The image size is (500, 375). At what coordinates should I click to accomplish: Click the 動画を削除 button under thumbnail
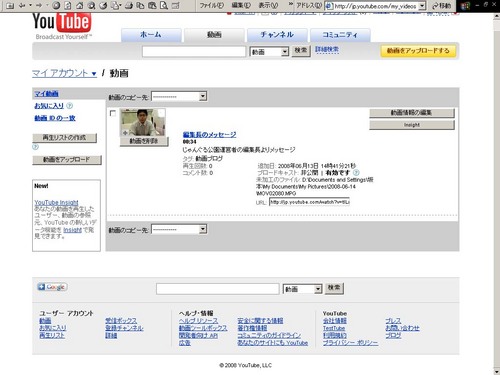point(144,141)
